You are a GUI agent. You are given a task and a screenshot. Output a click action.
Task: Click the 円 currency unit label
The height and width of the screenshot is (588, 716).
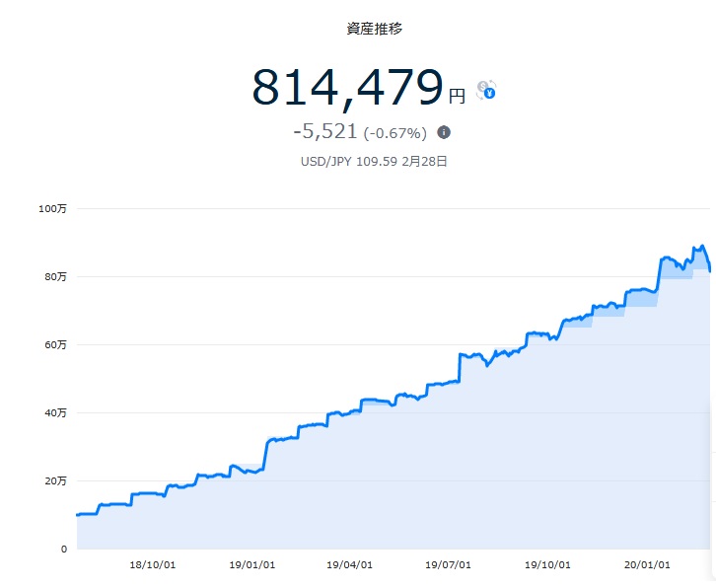(457, 97)
